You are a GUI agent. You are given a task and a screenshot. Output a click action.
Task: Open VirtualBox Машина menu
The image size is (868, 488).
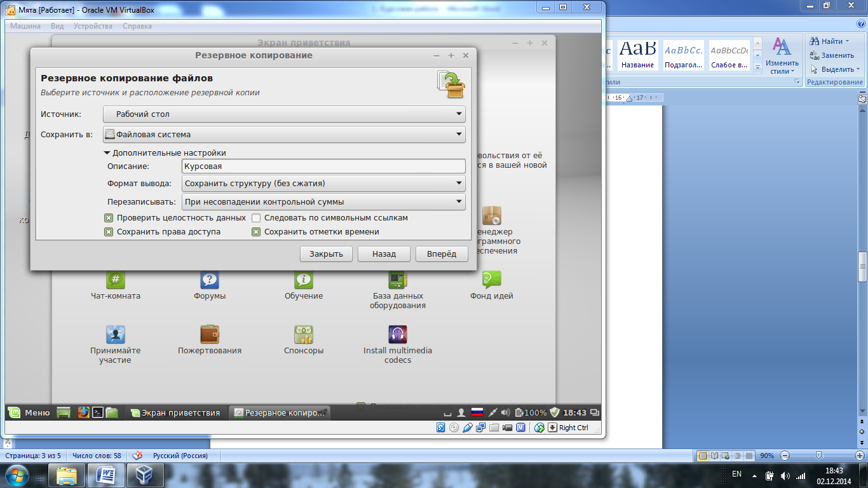pyautogui.click(x=25, y=26)
